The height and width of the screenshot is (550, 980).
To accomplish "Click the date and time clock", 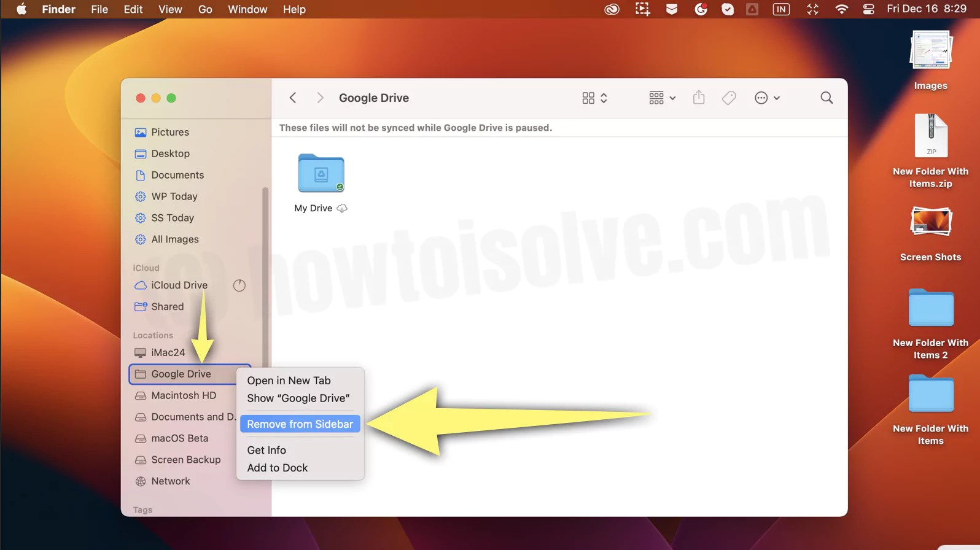I will (927, 9).
